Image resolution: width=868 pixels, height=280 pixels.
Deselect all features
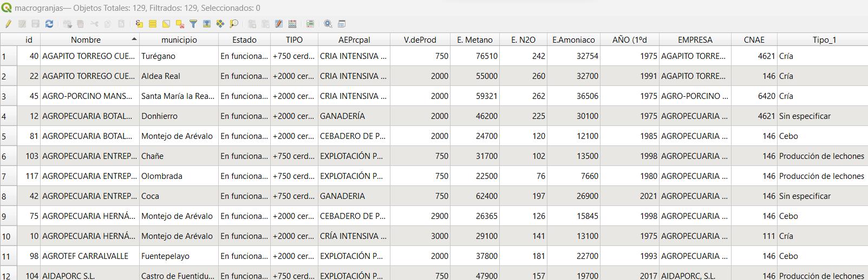pos(180,24)
